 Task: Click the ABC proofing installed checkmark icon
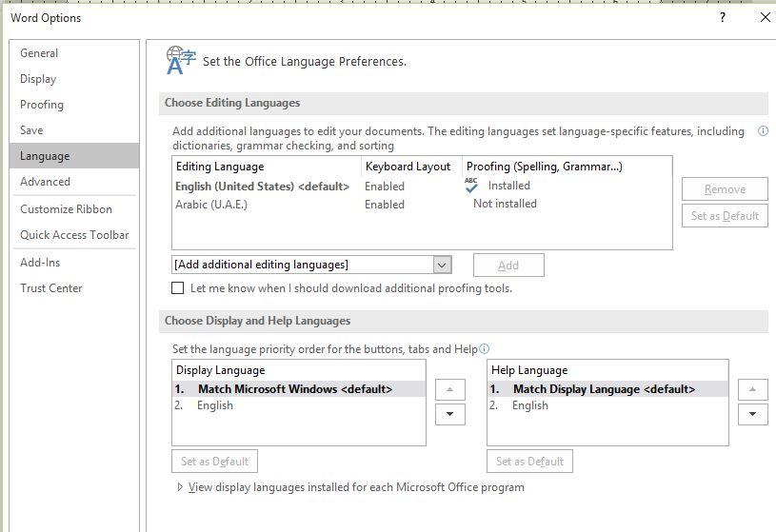[x=471, y=186]
